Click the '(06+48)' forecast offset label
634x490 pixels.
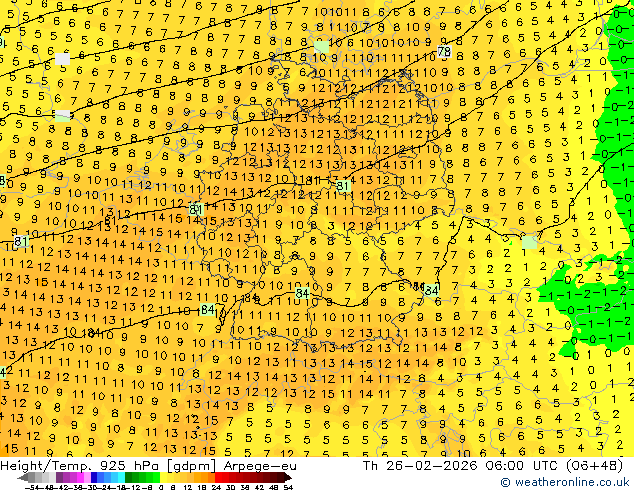coord(594,466)
